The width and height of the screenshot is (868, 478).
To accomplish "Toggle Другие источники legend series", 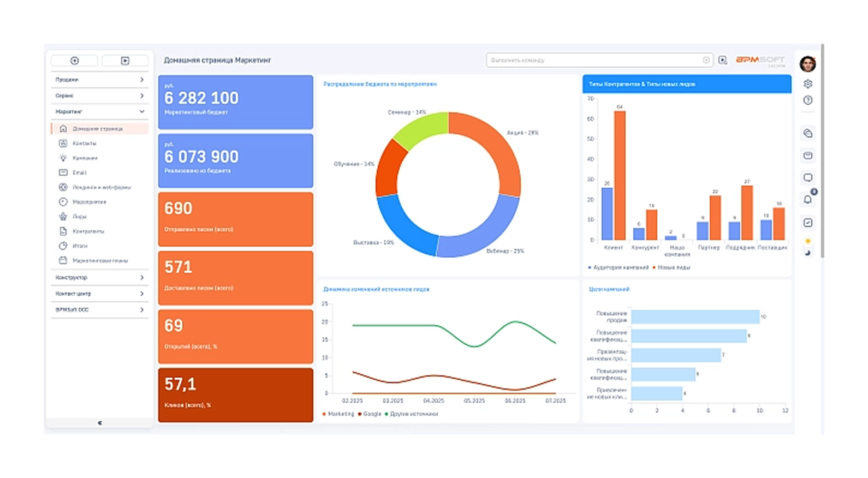I will tap(412, 414).
